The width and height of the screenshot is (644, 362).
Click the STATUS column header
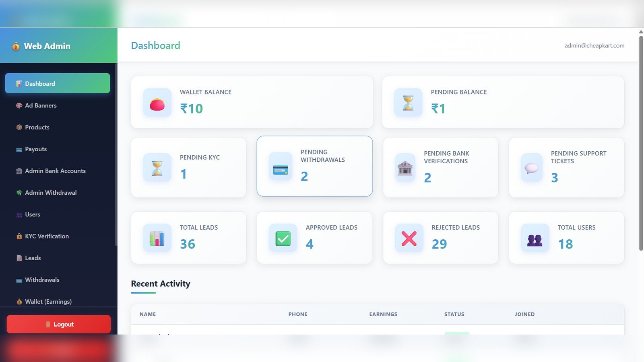(x=454, y=314)
